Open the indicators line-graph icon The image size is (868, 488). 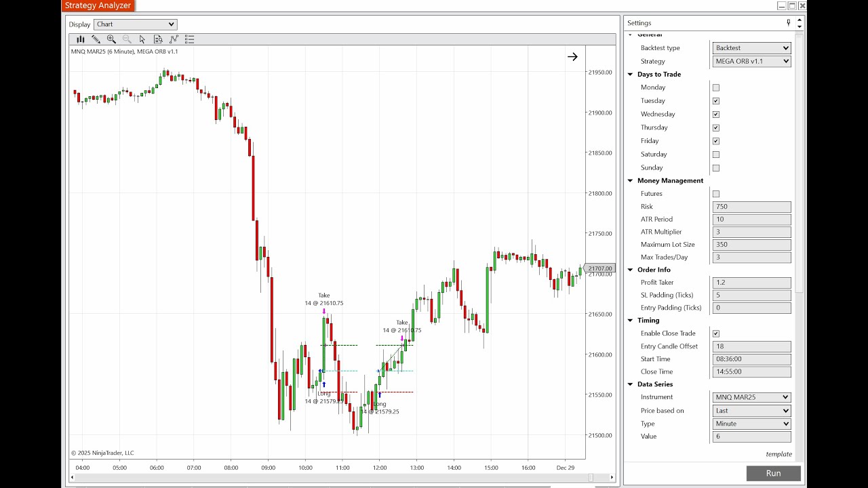tap(174, 39)
